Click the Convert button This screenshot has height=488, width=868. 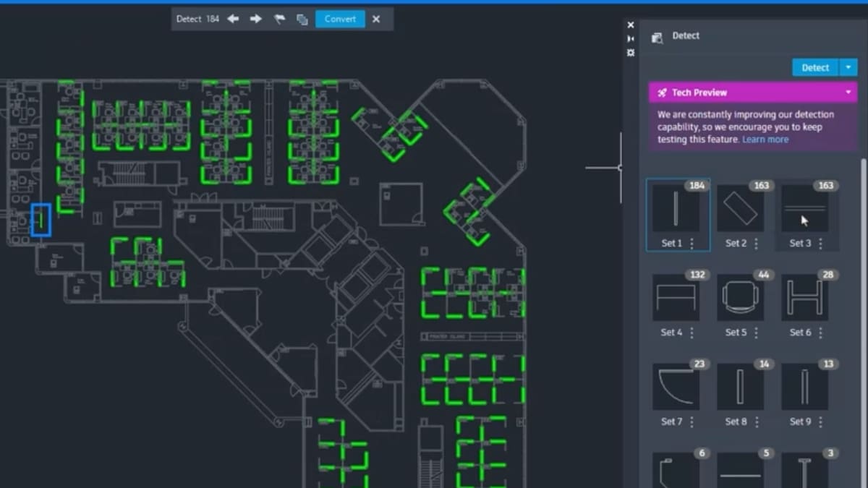[x=340, y=19]
